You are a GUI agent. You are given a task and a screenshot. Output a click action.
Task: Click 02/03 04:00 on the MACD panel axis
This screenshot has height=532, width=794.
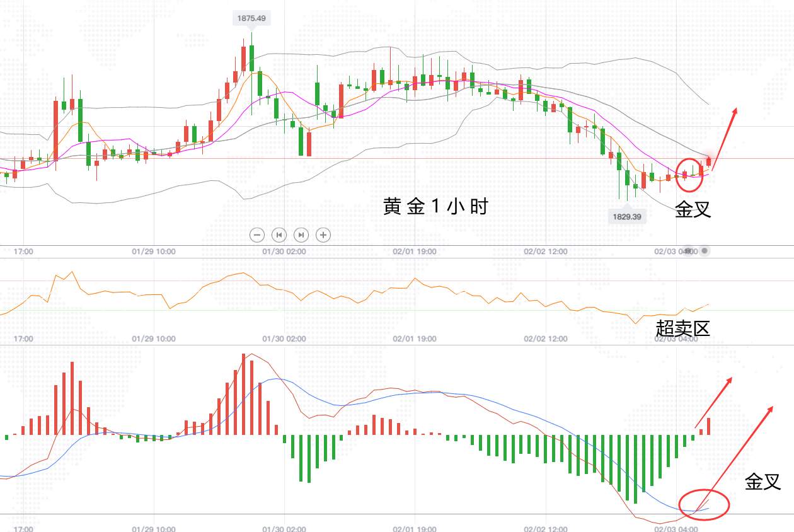(676, 528)
